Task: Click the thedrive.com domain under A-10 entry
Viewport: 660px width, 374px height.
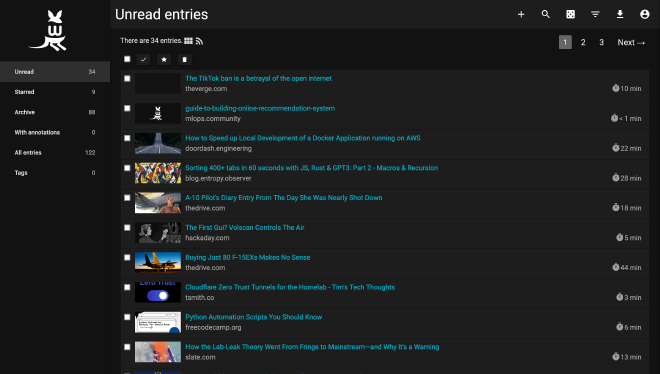Action: [x=205, y=208]
